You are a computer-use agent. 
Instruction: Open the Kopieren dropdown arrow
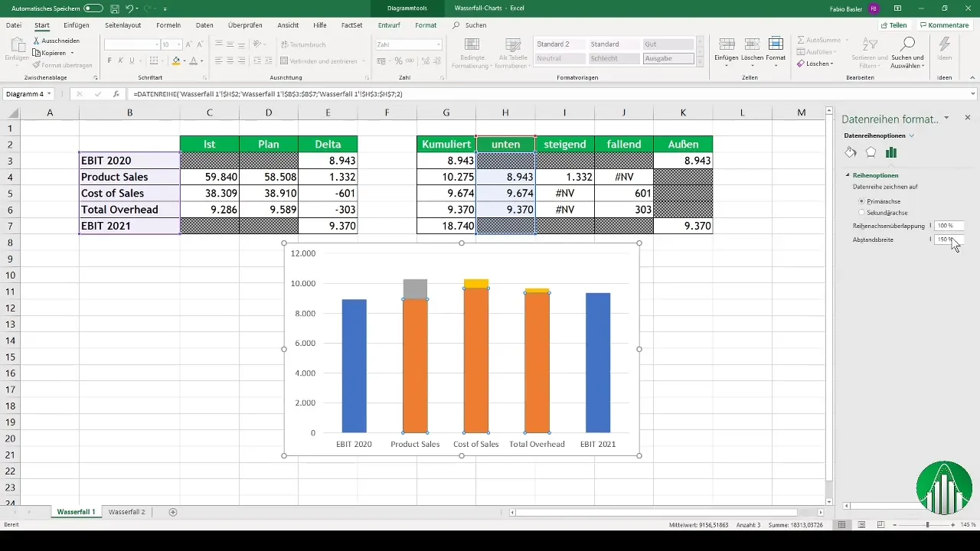[x=72, y=53]
